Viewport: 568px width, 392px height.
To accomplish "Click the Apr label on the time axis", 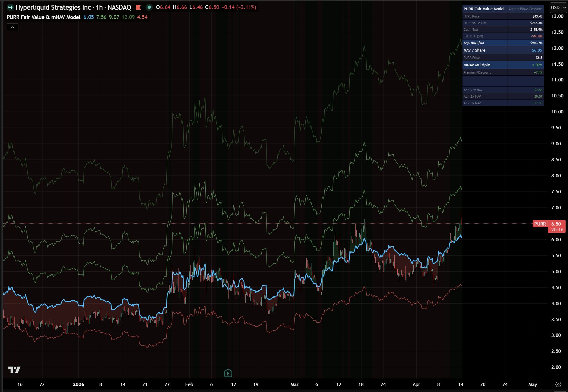I will tap(416, 384).
